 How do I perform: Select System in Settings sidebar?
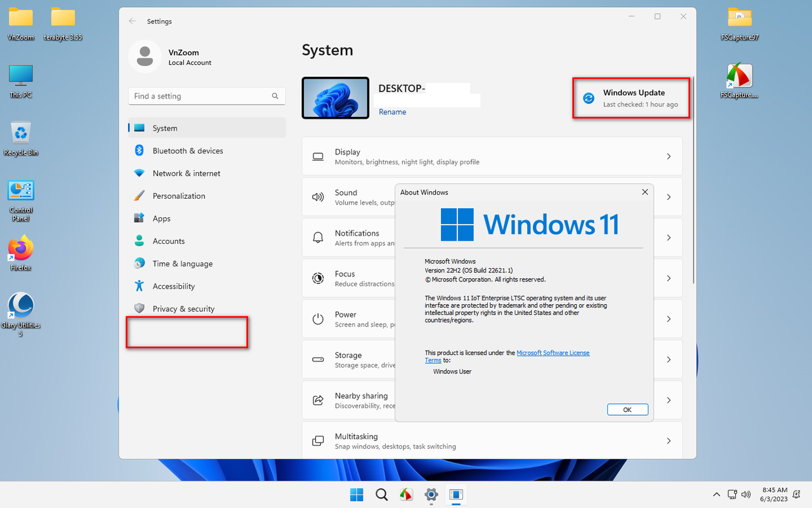tap(207, 128)
